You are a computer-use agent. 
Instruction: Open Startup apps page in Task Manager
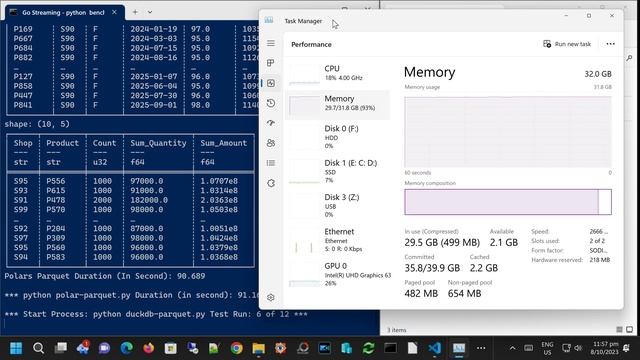[271, 123]
